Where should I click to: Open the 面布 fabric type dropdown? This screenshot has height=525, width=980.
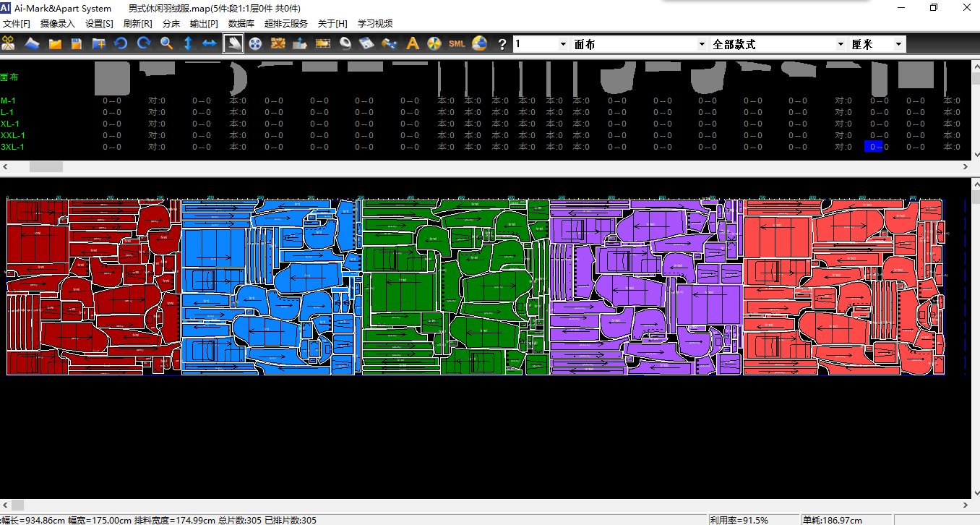[701, 44]
